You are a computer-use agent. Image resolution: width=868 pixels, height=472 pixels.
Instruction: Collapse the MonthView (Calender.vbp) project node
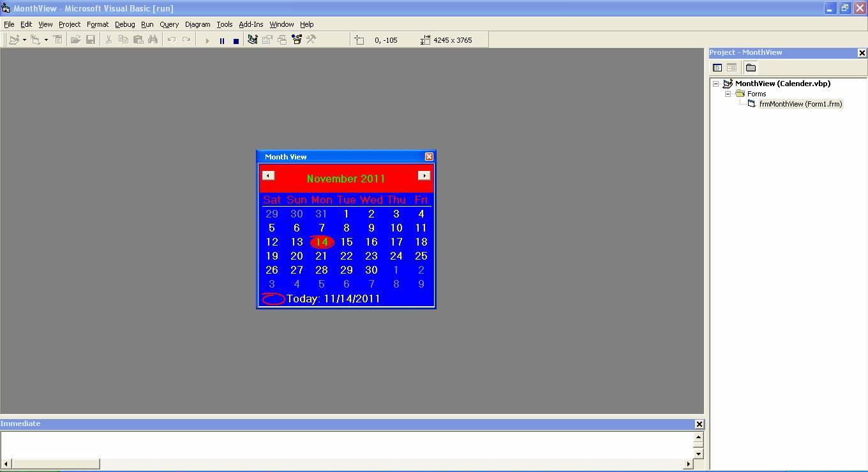point(716,84)
